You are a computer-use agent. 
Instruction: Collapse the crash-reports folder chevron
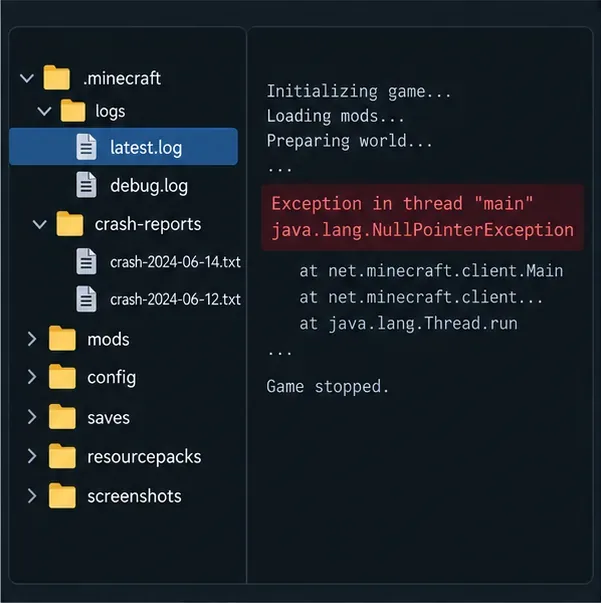point(40,224)
